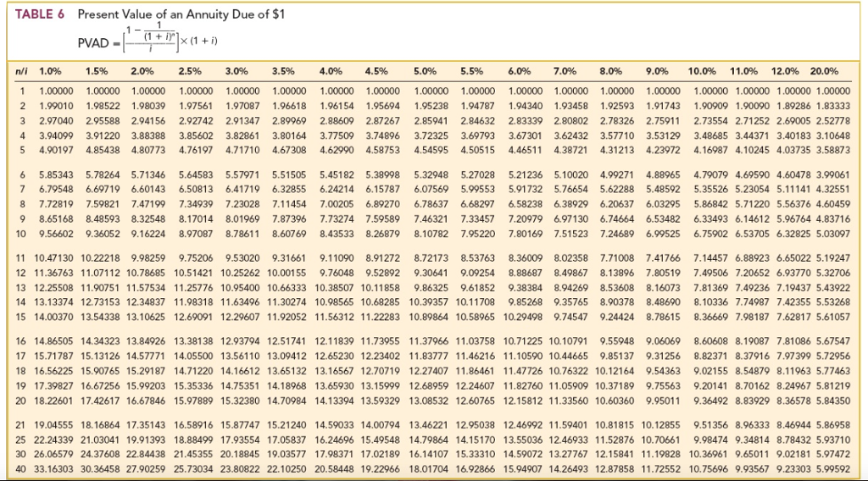
Task: Select the 20.0% column header
Action: tap(824, 71)
